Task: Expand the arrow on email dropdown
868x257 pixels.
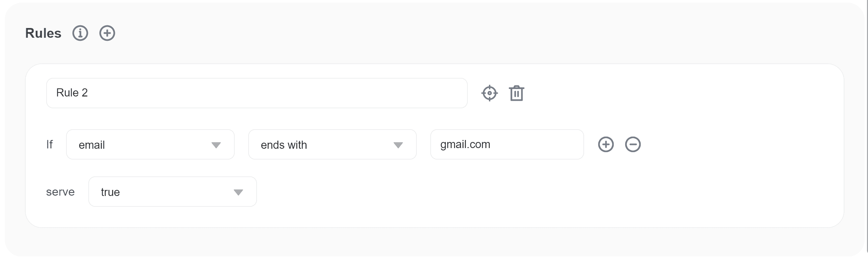Action: [x=216, y=145]
